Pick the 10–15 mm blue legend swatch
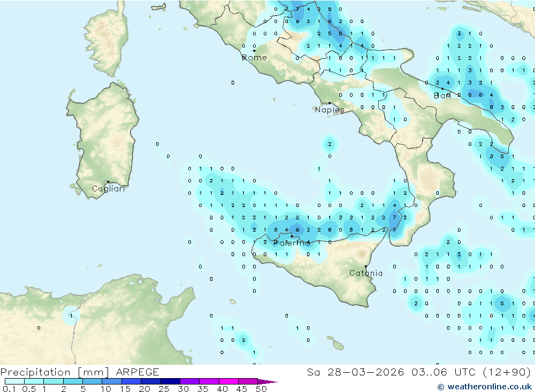 point(112,381)
